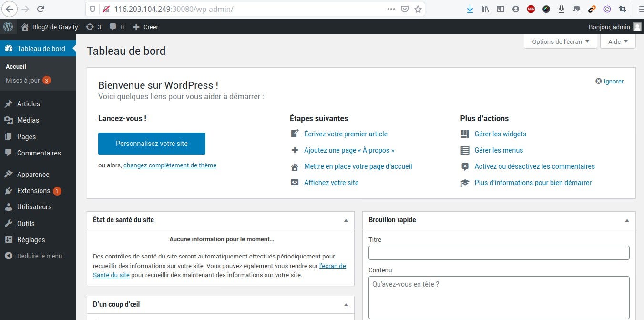The height and width of the screenshot is (320, 644).
Task: Click the Outils wrench icon
Action: pyautogui.click(x=9, y=224)
